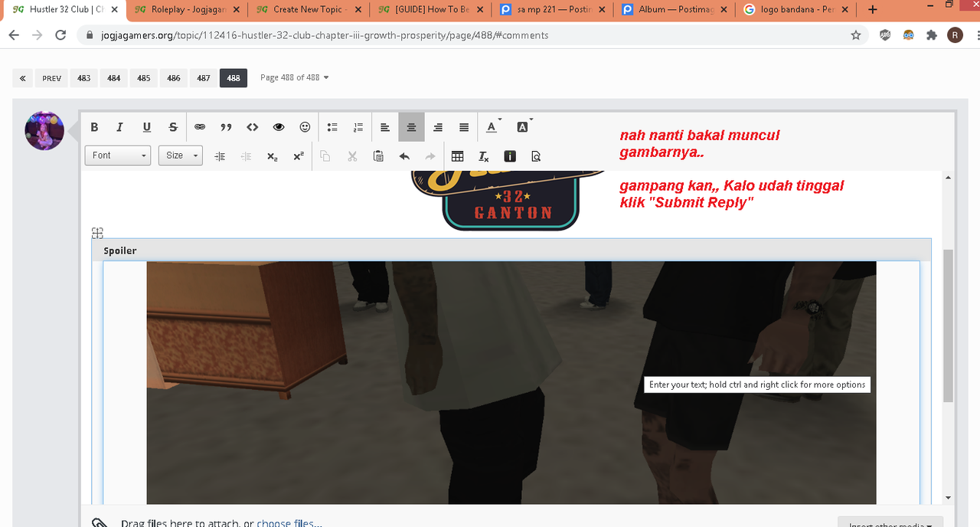Image resolution: width=980 pixels, height=527 pixels.
Task: Open the Chrome extensions puzzle icon
Action: tap(932, 35)
